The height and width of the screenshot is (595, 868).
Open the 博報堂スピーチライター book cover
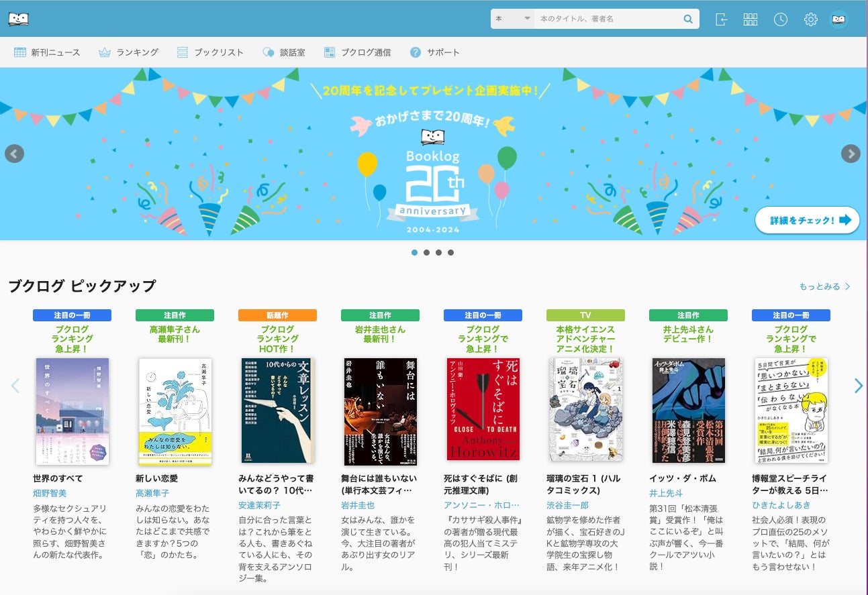point(791,411)
